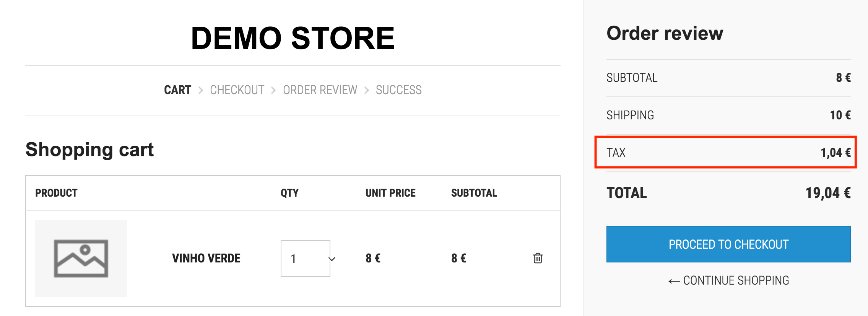Open the Vinho Verde product name
Image resolution: width=868 pixels, height=316 pixels.
(x=206, y=258)
